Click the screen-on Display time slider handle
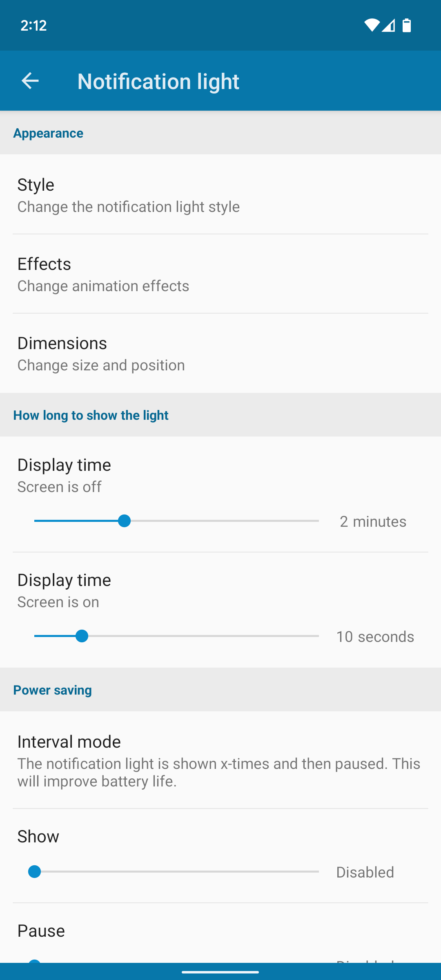 click(82, 636)
